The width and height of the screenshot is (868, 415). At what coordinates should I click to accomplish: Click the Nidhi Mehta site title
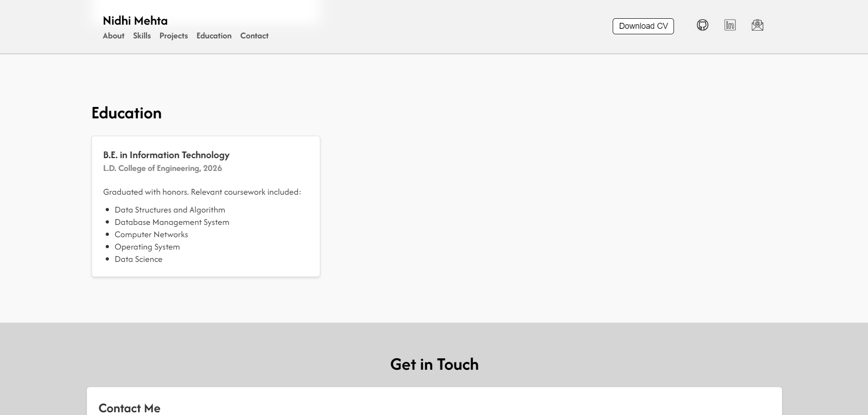135,21
